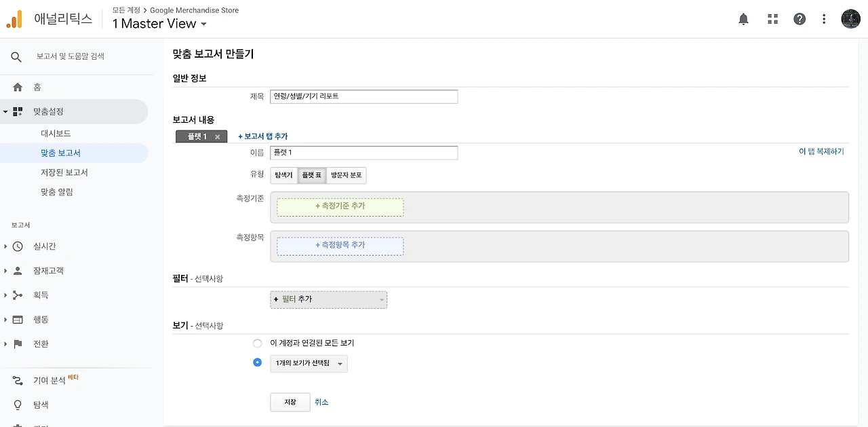Click the 실시간 clock icon
Screen dimensions: 868x427
[18, 246]
